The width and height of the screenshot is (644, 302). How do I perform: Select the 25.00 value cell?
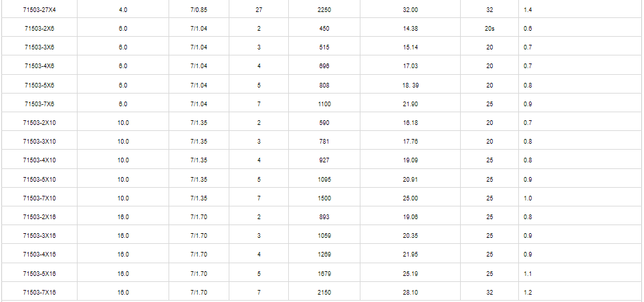point(411,198)
